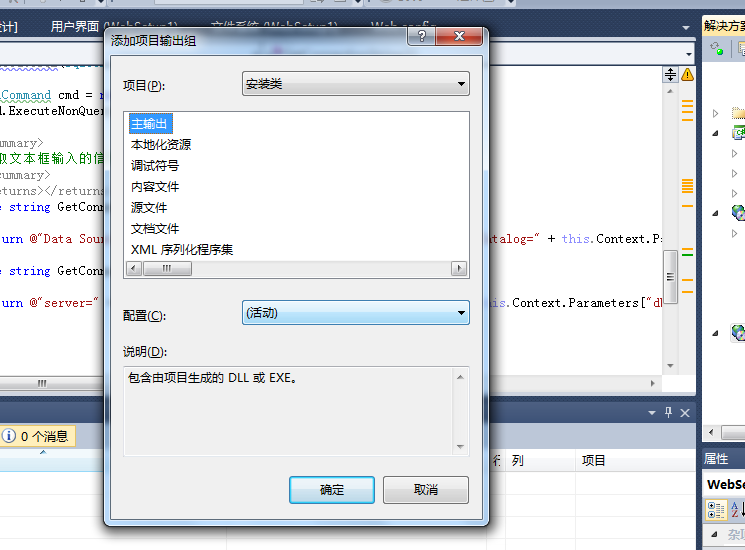The height and width of the screenshot is (550, 745).
Task: Open the error list panel window options dropdown arrow
Action: [652, 413]
